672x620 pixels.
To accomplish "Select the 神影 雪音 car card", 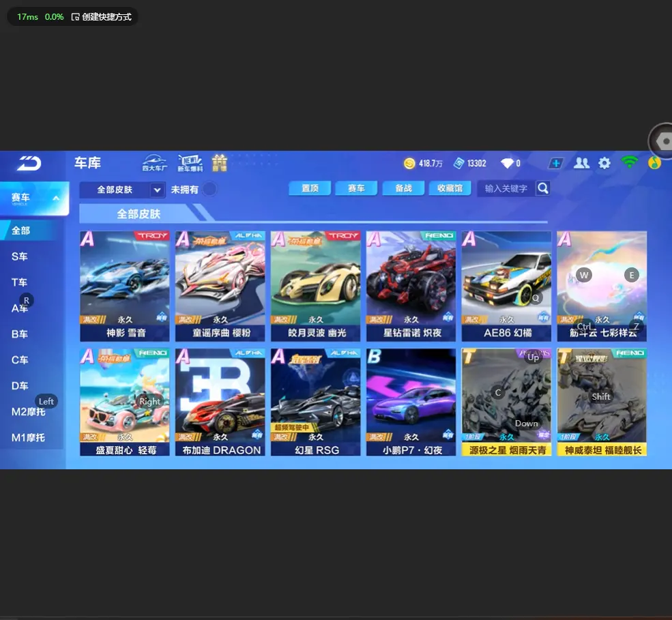I will point(125,286).
